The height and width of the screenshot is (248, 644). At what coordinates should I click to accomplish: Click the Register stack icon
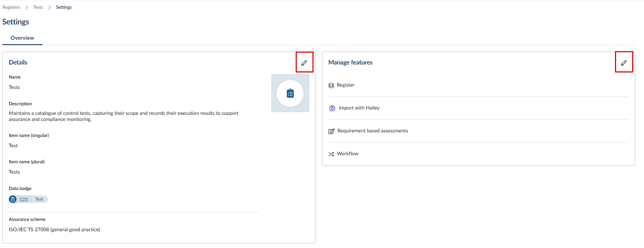click(x=331, y=85)
